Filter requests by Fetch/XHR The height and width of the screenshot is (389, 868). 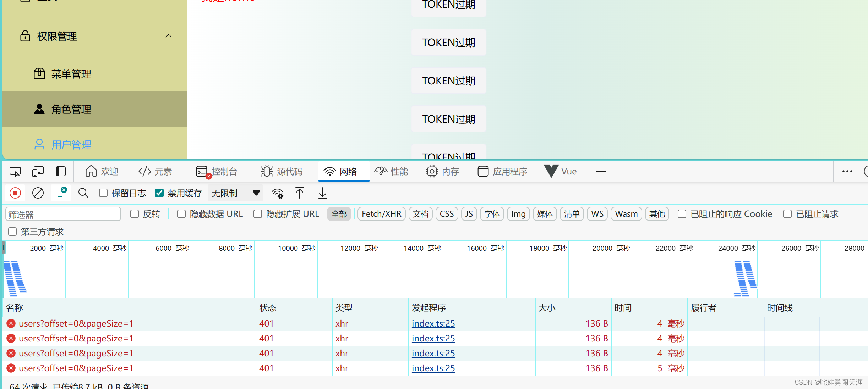tap(381, 214)
